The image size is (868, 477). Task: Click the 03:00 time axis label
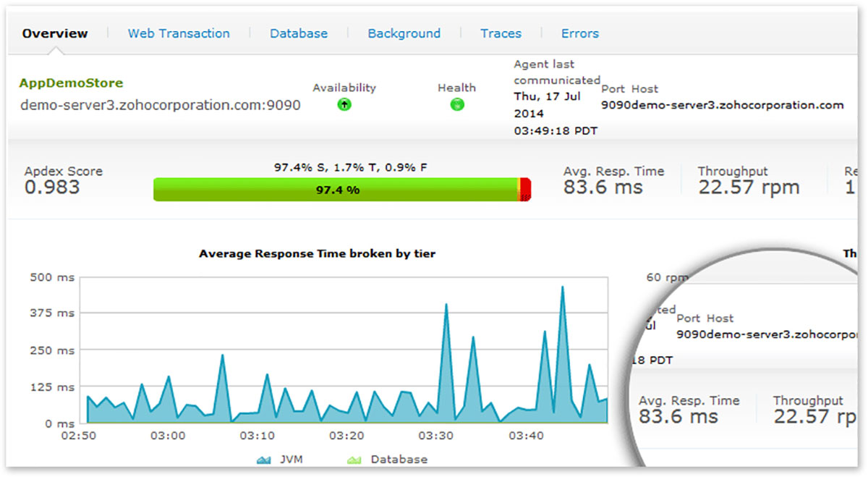pyautogui.click(x=169, y=436)
